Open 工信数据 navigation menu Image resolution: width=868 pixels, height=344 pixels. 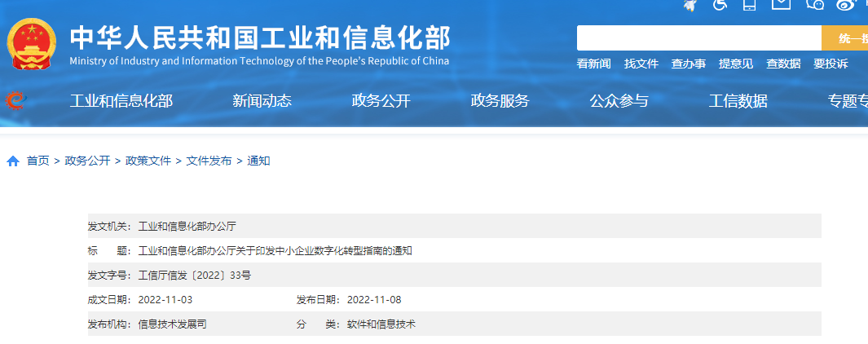[738, 101]
